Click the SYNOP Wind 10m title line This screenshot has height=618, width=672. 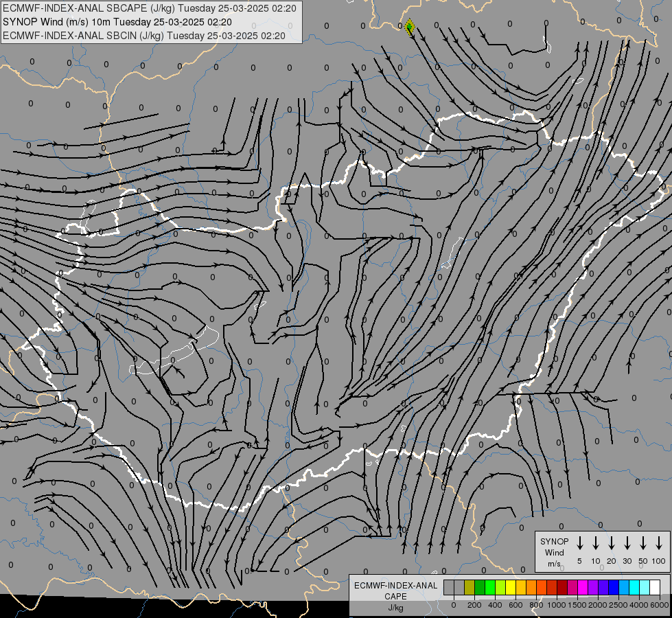click(117, 22)
